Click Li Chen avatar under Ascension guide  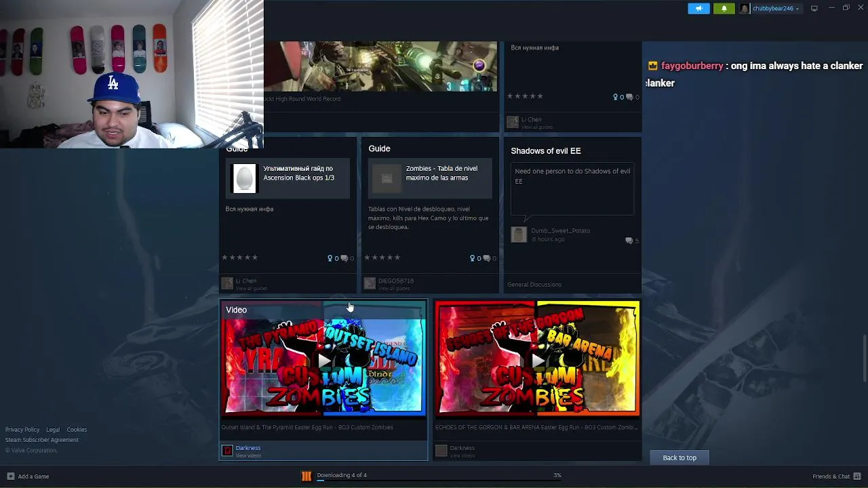coord(227,283)
